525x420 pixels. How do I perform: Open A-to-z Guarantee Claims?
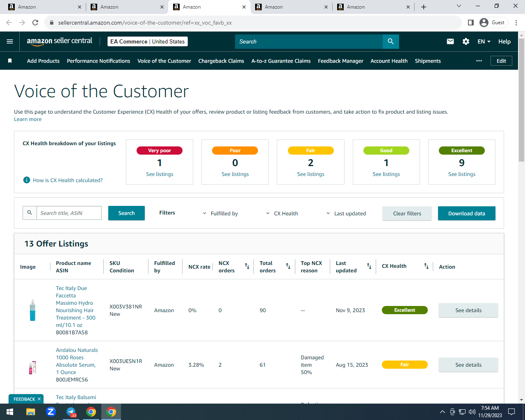[x=281, y=61]
